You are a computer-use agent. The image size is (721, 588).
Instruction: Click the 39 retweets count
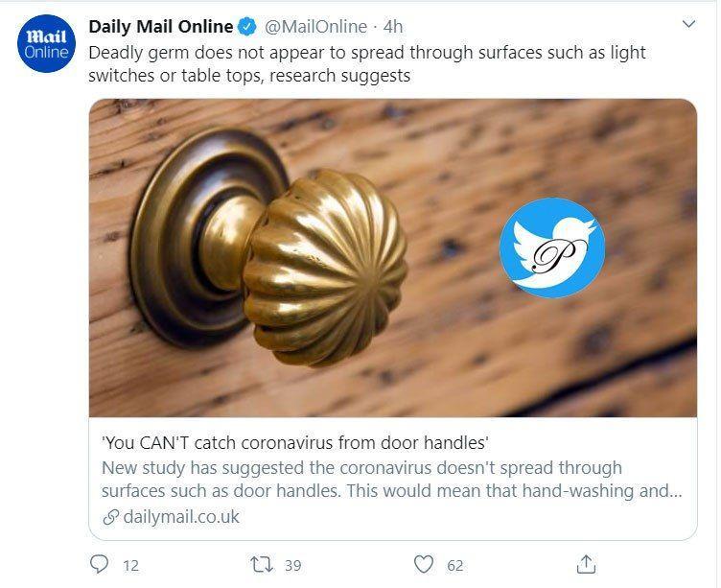pos(292,565)
